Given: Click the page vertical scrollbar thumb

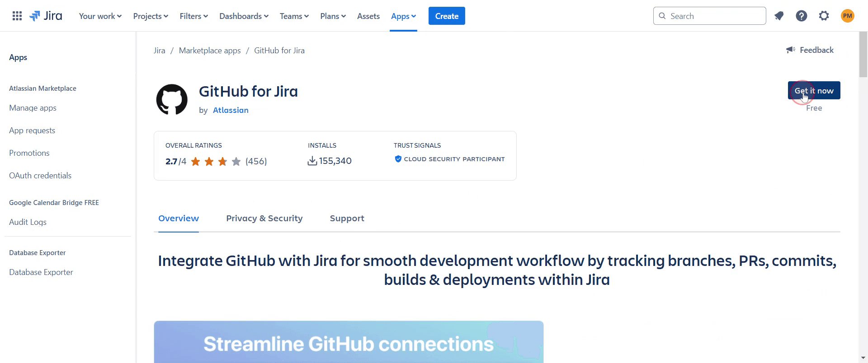Looking at the screenshot, I should tap(863, 55).
